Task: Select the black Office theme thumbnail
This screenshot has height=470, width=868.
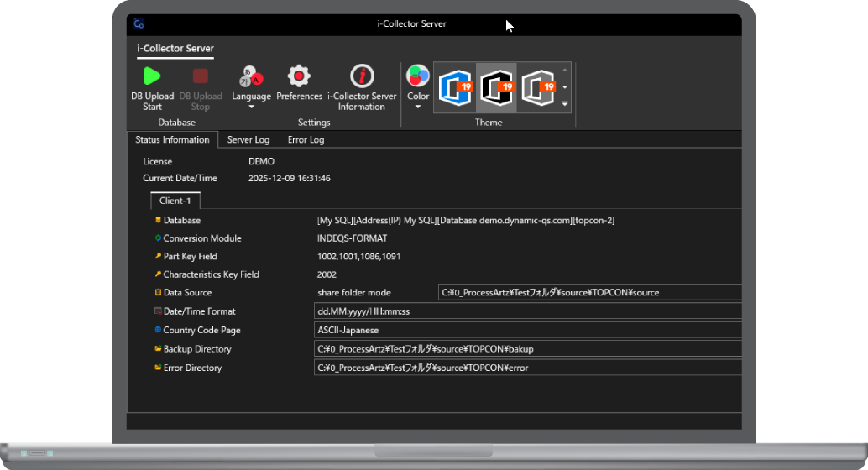Action: (x=496, y=87)
